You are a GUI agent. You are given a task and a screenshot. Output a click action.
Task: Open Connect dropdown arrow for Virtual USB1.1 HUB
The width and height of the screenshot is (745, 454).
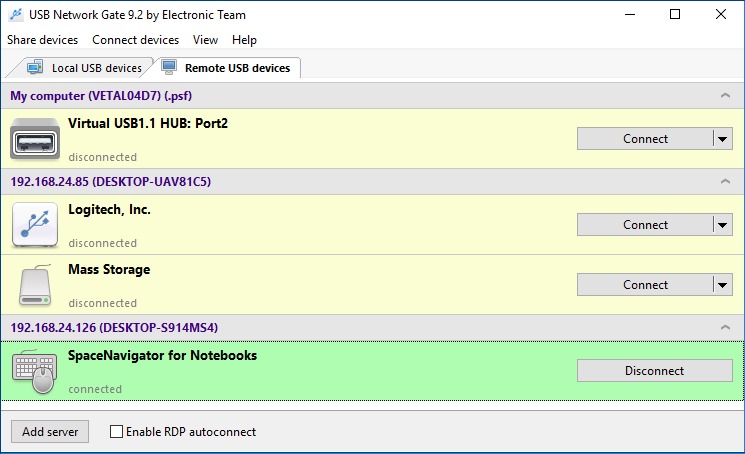pyautogui.click(x=723, y=139)
